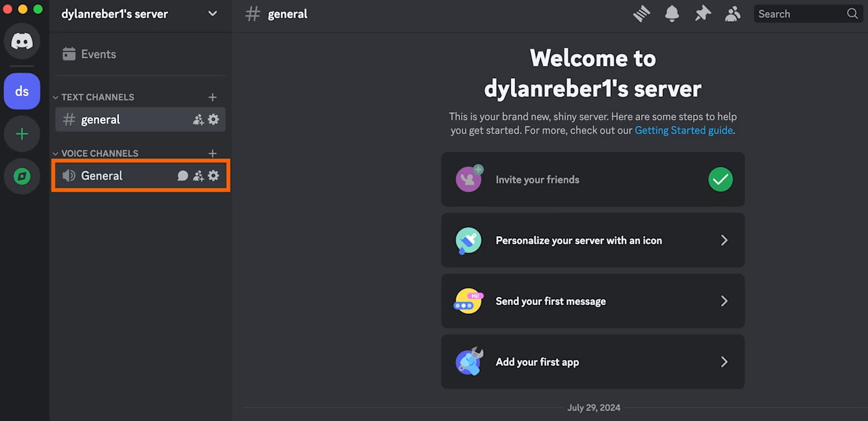Select the ds server icon
The height and width of the screenshot is (421, 868).
click(x=22, y=91)
